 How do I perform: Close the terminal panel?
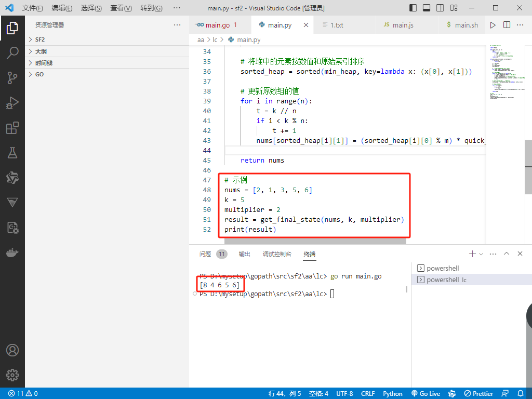(520, 254)
